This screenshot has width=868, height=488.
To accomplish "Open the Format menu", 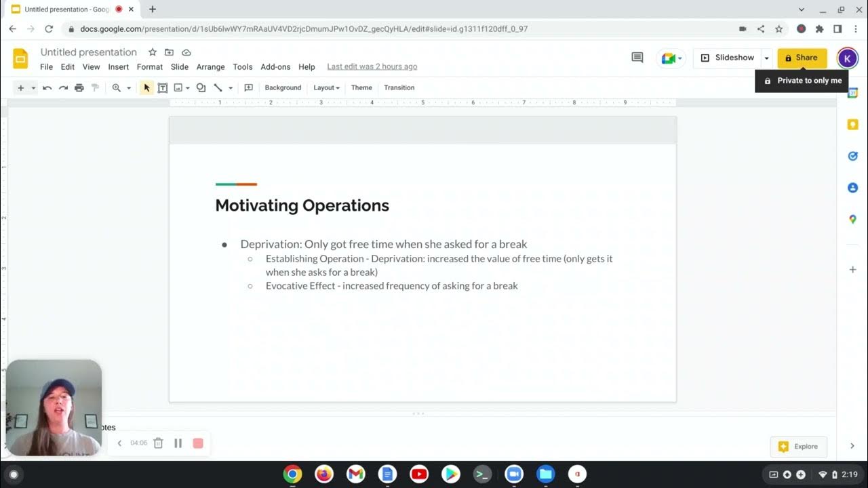I will click(150, 67).
